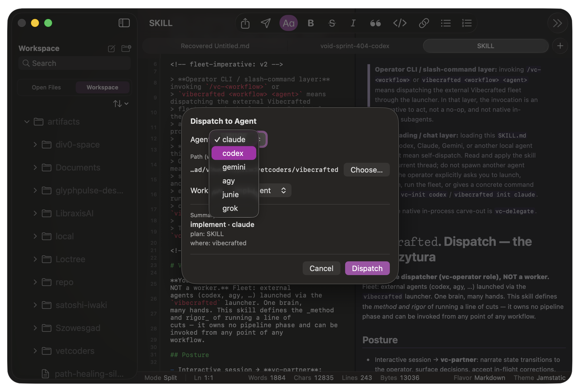Apply italic formatting
Viewport: 579px width, 392px height.
(x=353, y=23)
